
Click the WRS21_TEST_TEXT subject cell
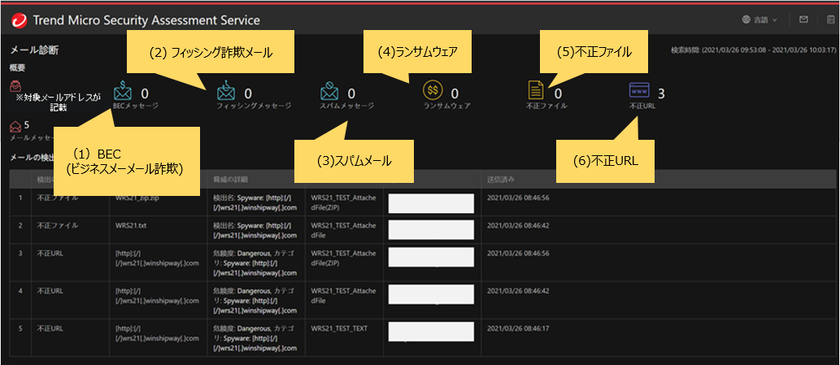click(x=339, y=328)
